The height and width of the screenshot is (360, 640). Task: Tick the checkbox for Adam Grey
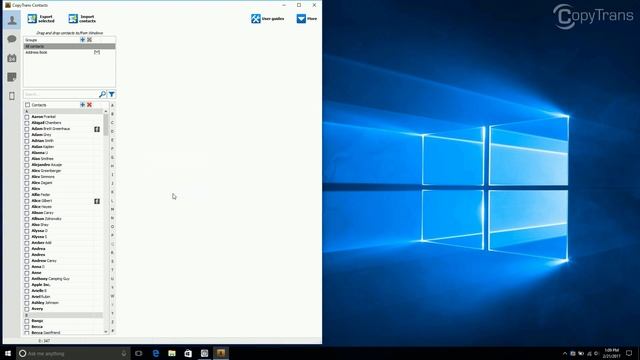tap(27, 135)
